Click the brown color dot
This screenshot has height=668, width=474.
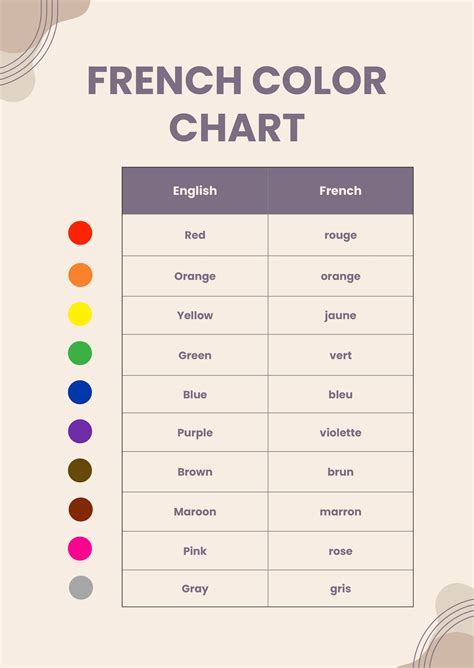(80, 470)
